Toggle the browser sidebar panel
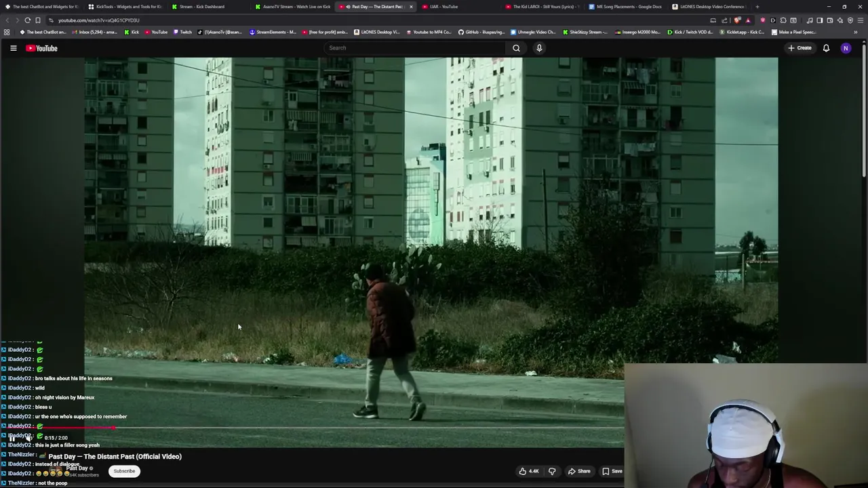 click(820, 20)
